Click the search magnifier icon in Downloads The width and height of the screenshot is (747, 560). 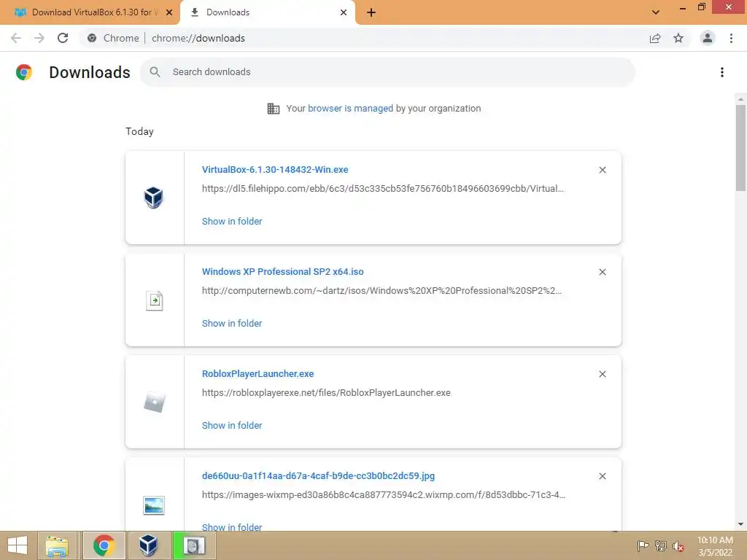tap(155, 72)
